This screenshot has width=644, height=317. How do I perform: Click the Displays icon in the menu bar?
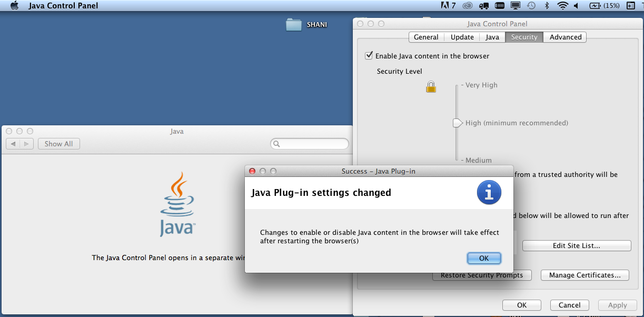pyautogui.click(x=515, y=5)
